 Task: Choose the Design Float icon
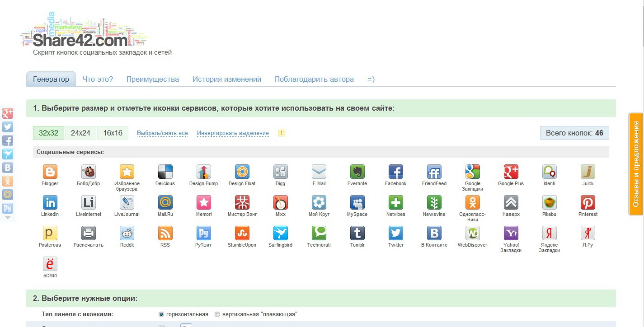[242, 172]
